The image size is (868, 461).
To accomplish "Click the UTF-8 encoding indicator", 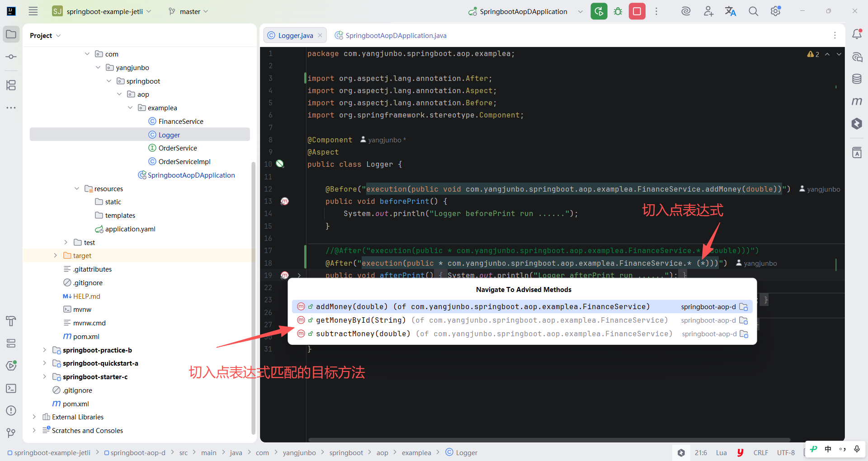I will pyautogui.click(x=786, y=452).
